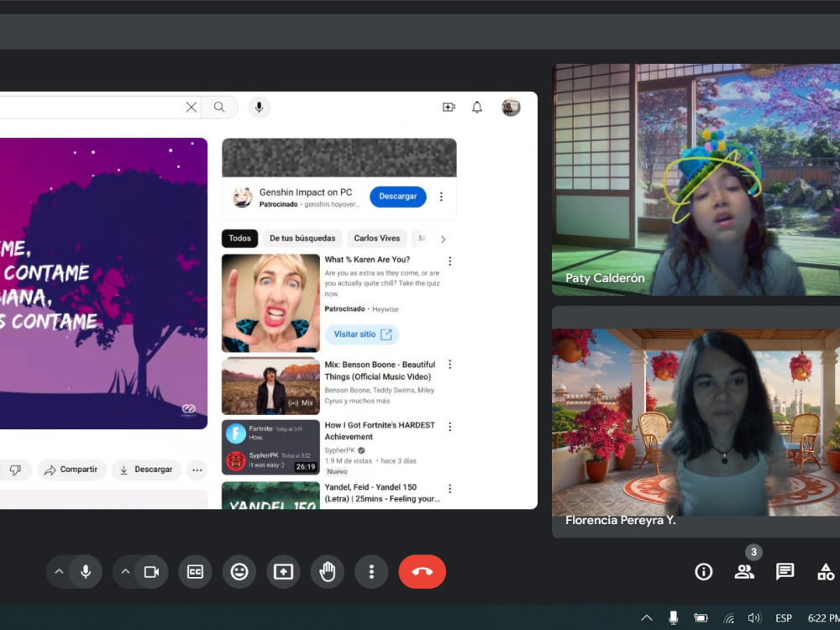Show the participants people panel
The height and width of the screenshot is (630, 840).
tap(744, 572)
